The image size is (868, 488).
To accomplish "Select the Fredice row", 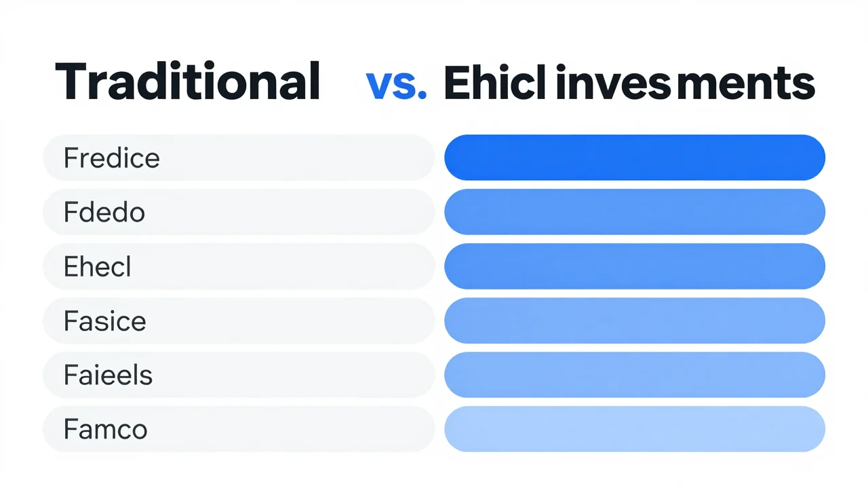I will [x=239, y=157].
